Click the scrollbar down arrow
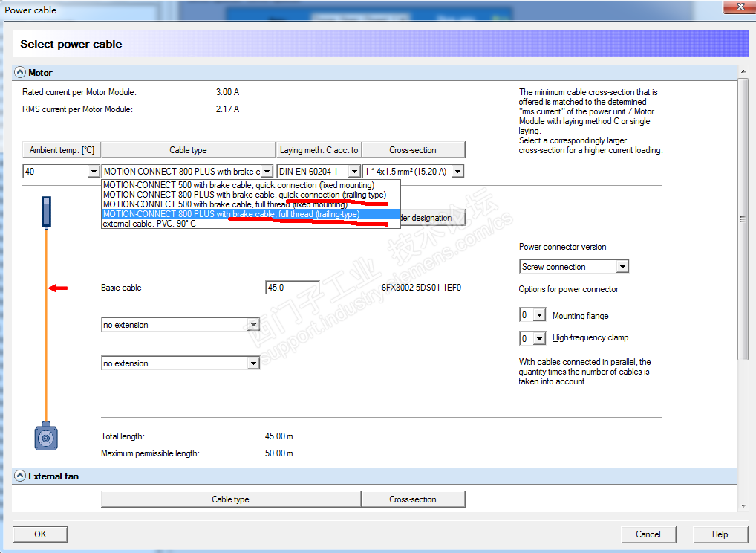Viewport: 756px width, 553px height. coord(743,505)
